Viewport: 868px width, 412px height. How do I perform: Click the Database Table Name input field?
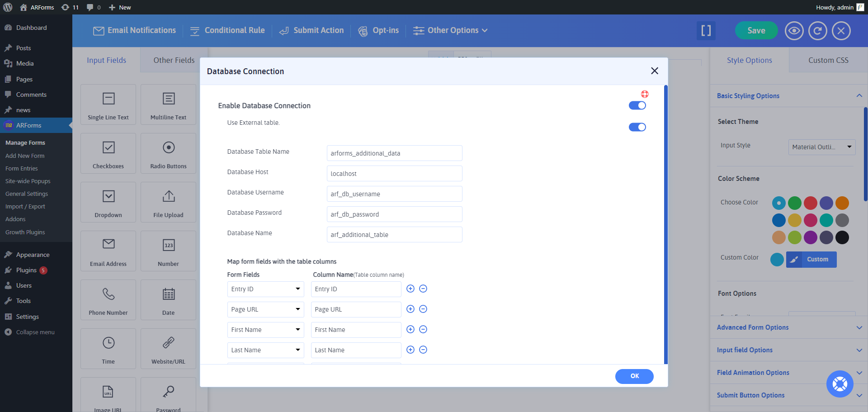click(394, 153)
